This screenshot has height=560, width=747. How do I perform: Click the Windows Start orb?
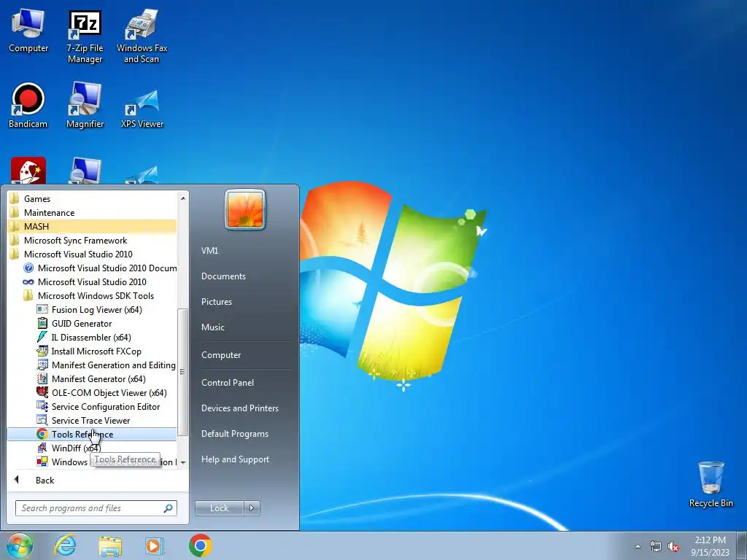[20, 545]
